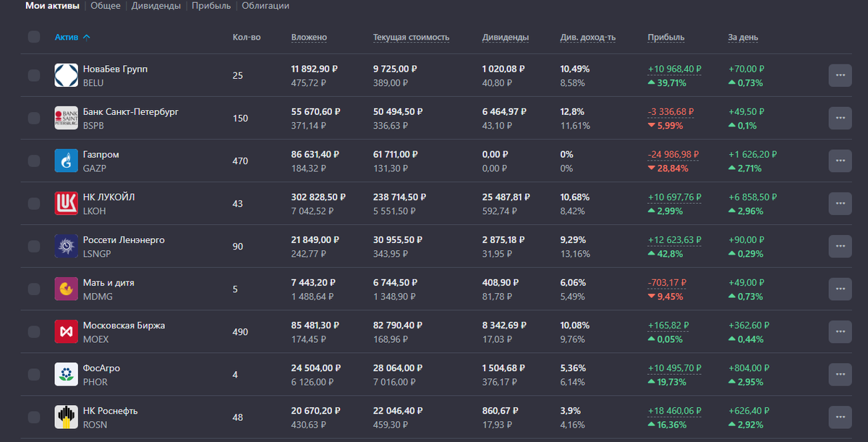This screenshot has height=442, width=868.
Task: Sort by the Актив column header
Action: 72,37
